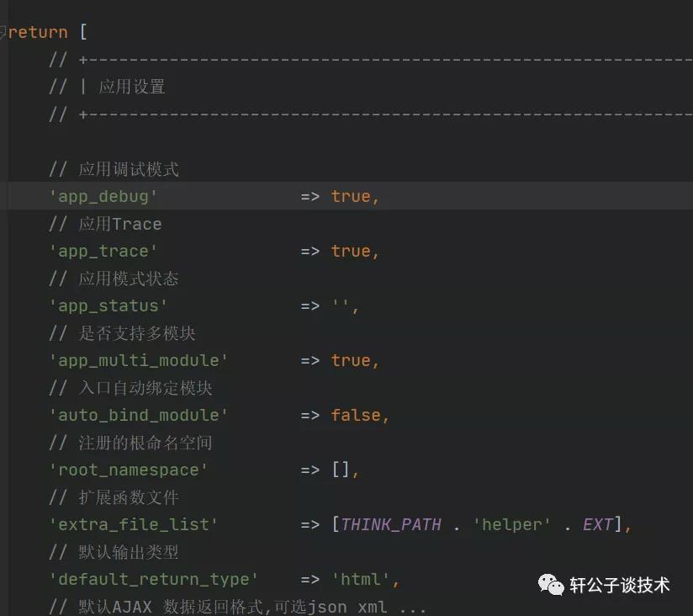693x616 pixels.
Task: Click the 轩公子谈技术 watermark text
Action: tap(619, 585)
